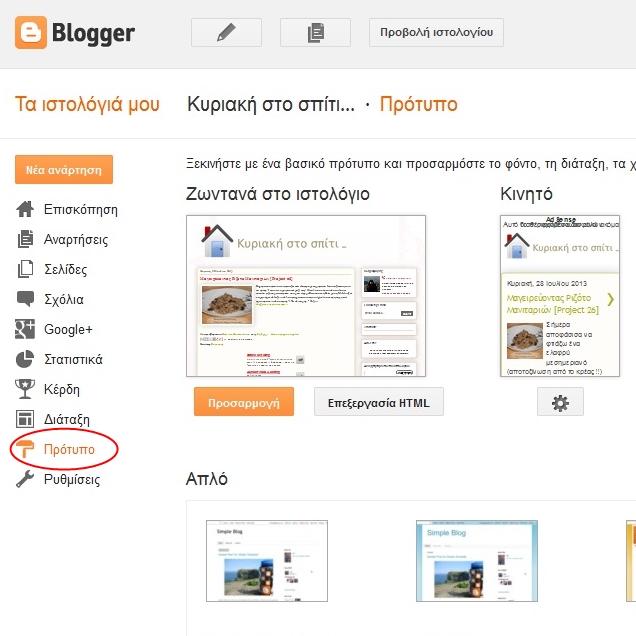Go to the Διάταξη section

67,420
